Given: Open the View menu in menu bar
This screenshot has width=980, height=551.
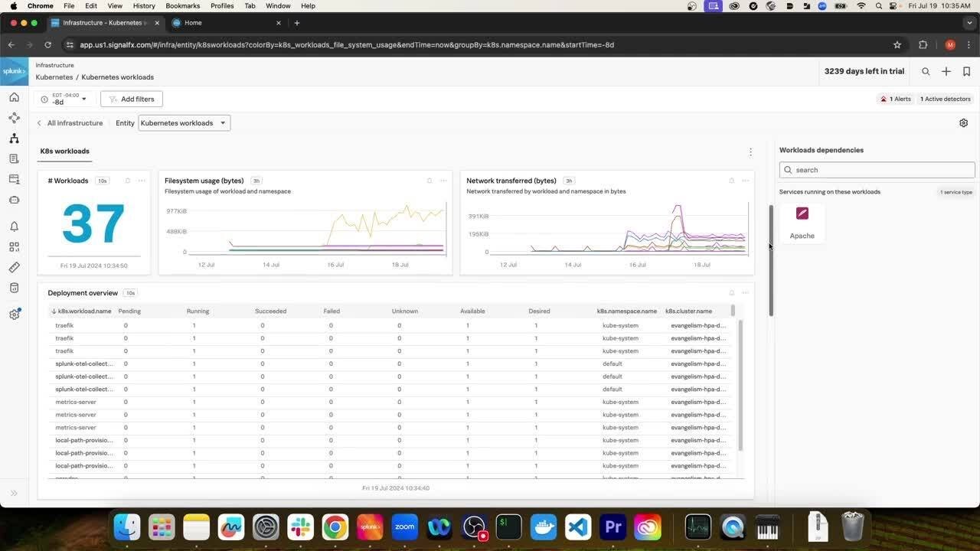Looking at the screenshot, I should click(115, 5).
